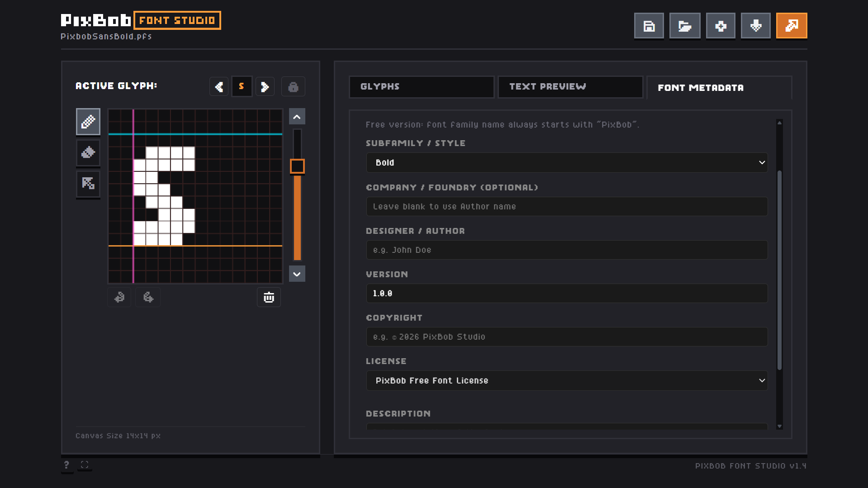Viewport: 868px width, 488px height.
Task: Click the Font Studio logo badge
Action: pos(177,20)
